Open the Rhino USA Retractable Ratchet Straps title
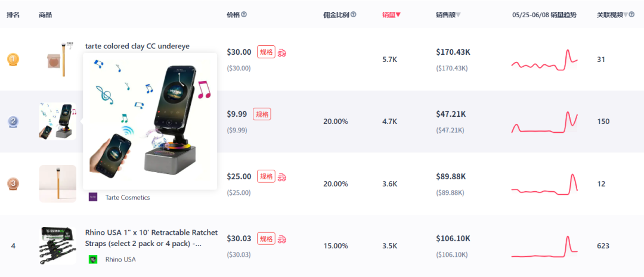The image size is (644, 277). (151, 238)
